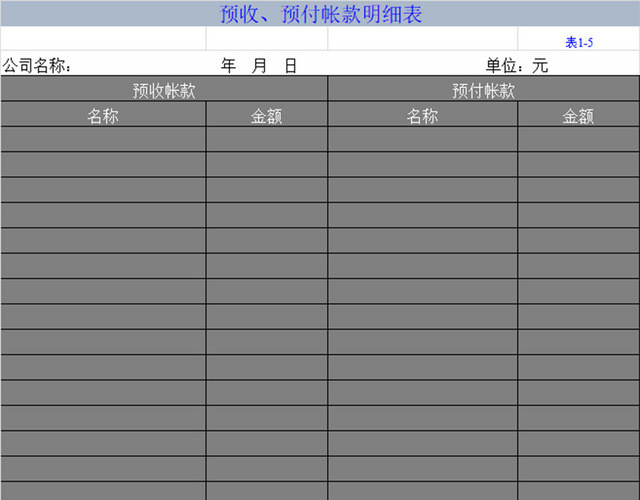Select the title 预收、预付帐款明细表
The height and width of the screenshot is (500, 640).
point(321,14)
